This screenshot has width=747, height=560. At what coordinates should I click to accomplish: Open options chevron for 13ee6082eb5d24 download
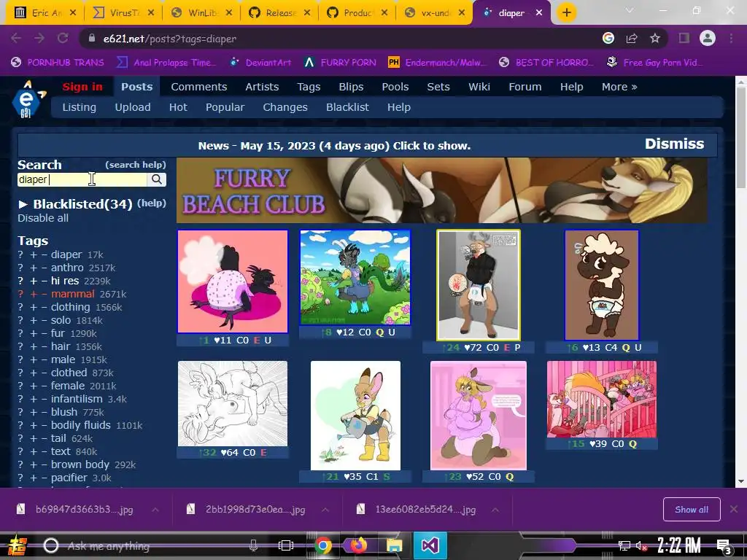(x=495, y=510)
